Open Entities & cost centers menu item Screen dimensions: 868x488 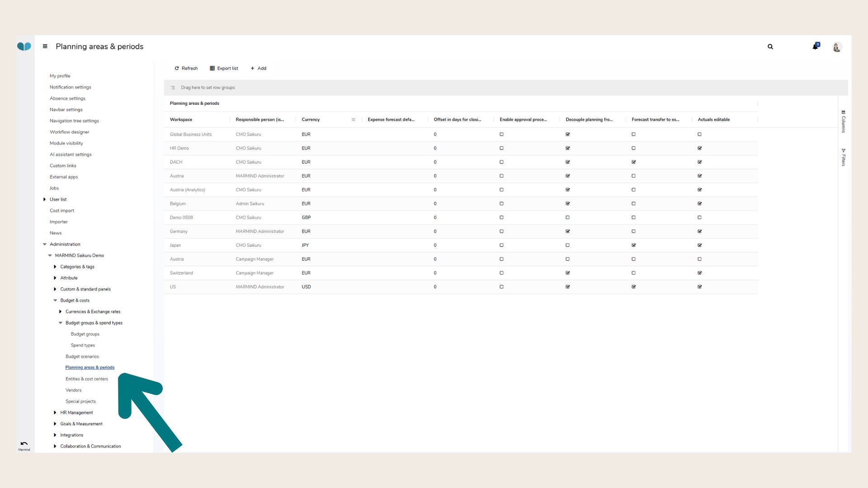[86, 379]
